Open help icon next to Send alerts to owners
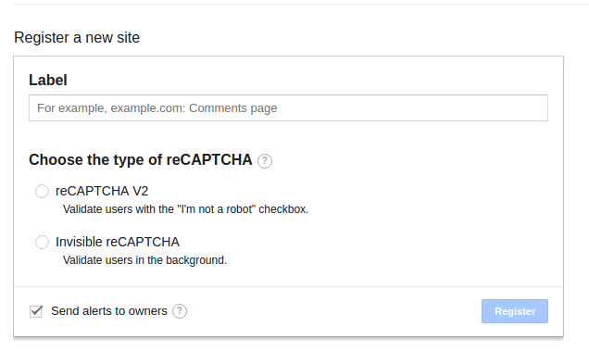The height and width of the screenshot is (364, 589). [x=180, y=311]
